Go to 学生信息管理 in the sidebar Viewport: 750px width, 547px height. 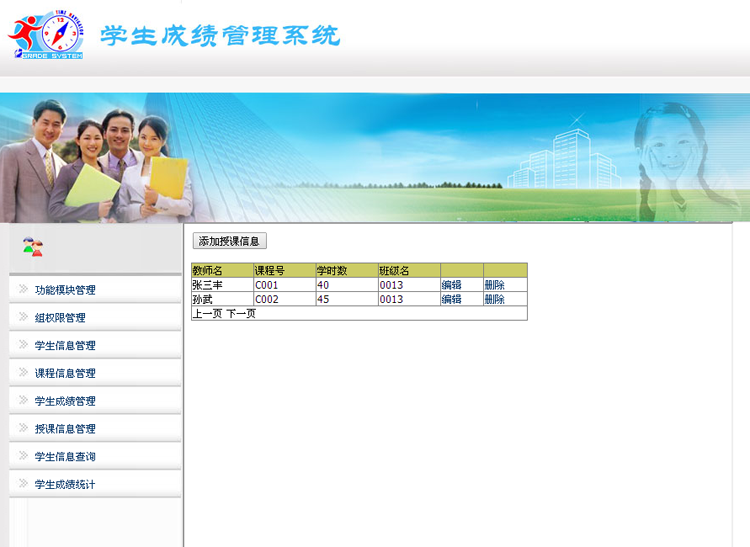coord(65,345)
